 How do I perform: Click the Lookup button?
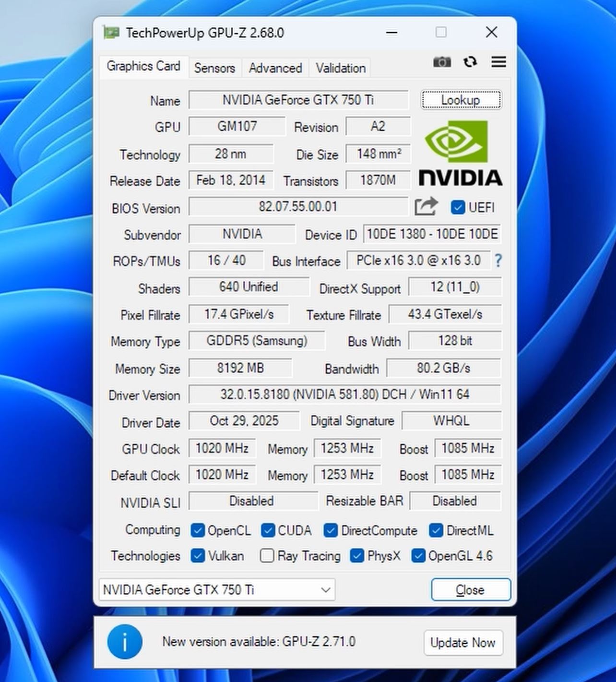pyautogui.click(x=461, y=100)
